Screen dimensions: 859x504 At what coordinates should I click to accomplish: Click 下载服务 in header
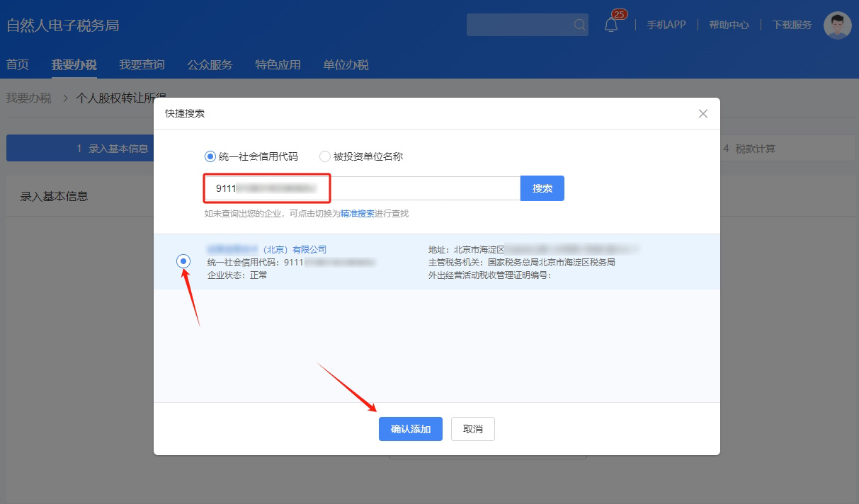pos(792,25)
